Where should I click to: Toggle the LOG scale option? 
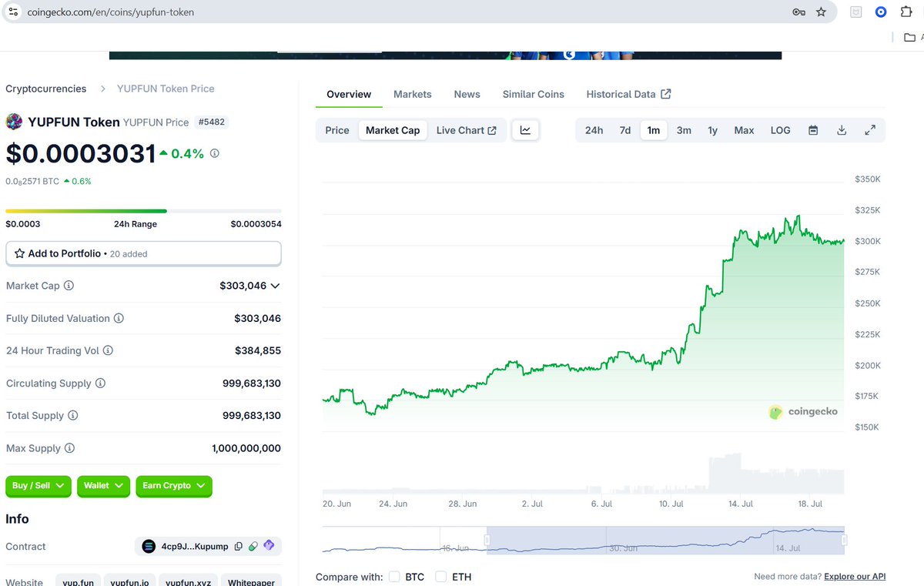[780, 130]
